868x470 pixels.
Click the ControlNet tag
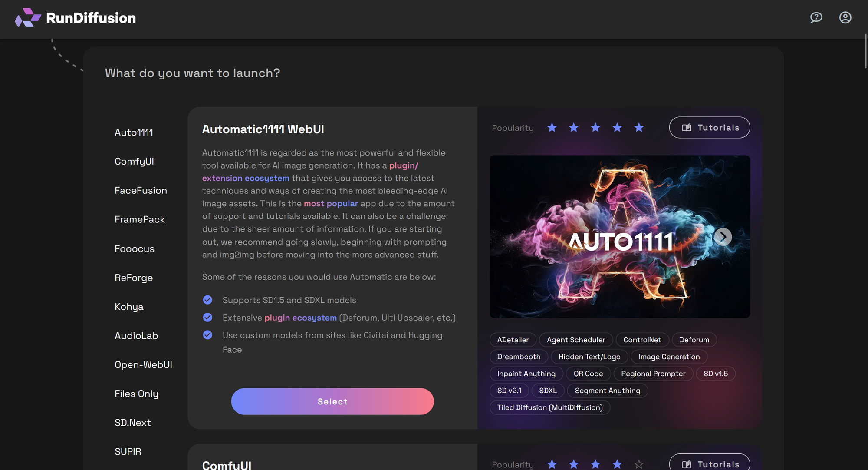click(x=642, y=340)
